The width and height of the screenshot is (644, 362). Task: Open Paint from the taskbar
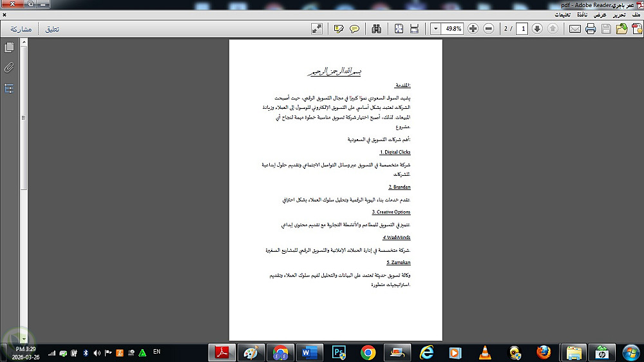(x=251, y=352)
